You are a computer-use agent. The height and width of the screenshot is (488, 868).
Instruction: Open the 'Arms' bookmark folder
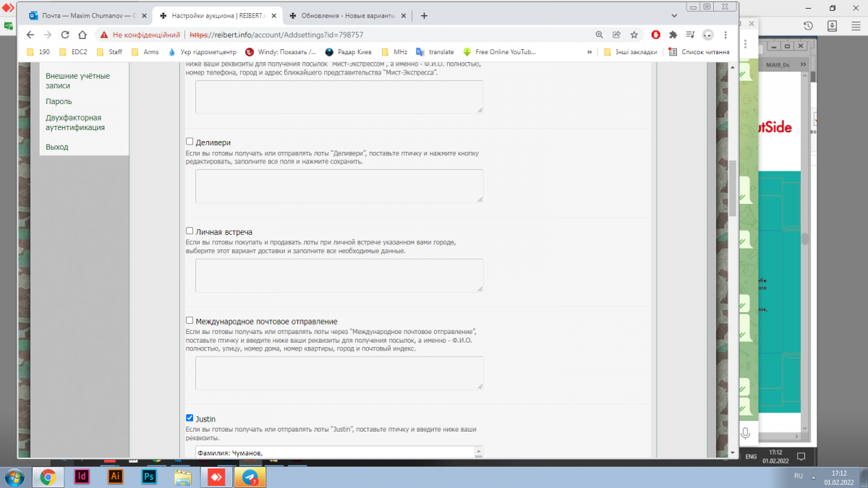coord(144,52)
